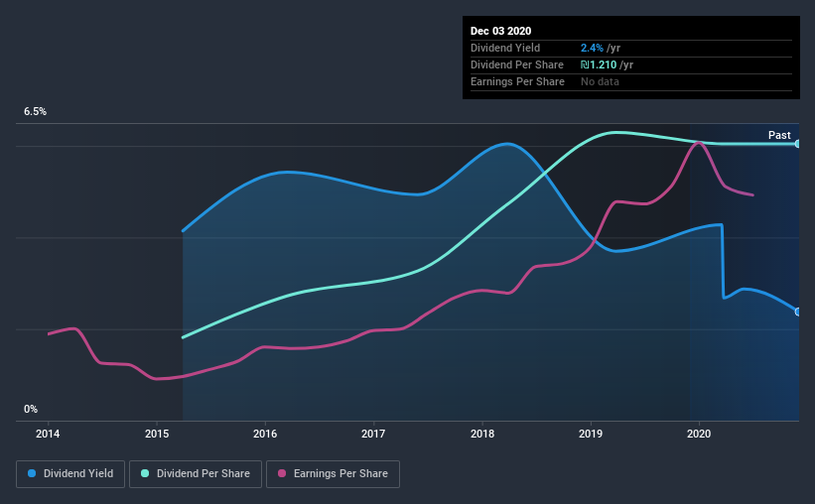Toggle the Dividend Per Share legend button
The image size is (815, 504).
(196, 474)
